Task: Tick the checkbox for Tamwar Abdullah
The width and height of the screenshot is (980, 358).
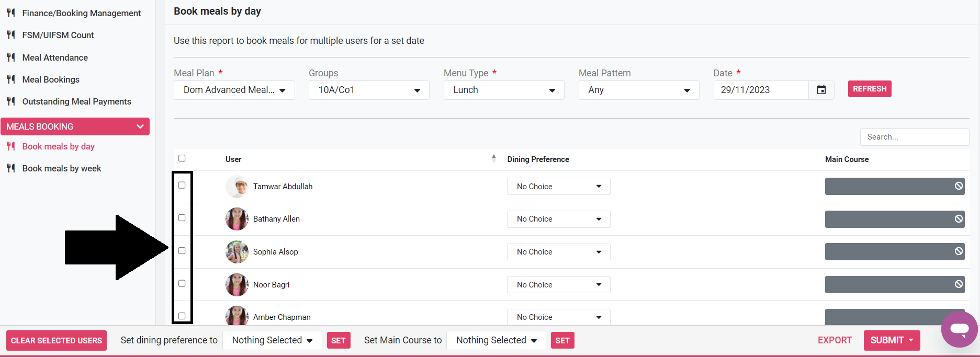Action: pyautogui.click(x=182, y=185)
